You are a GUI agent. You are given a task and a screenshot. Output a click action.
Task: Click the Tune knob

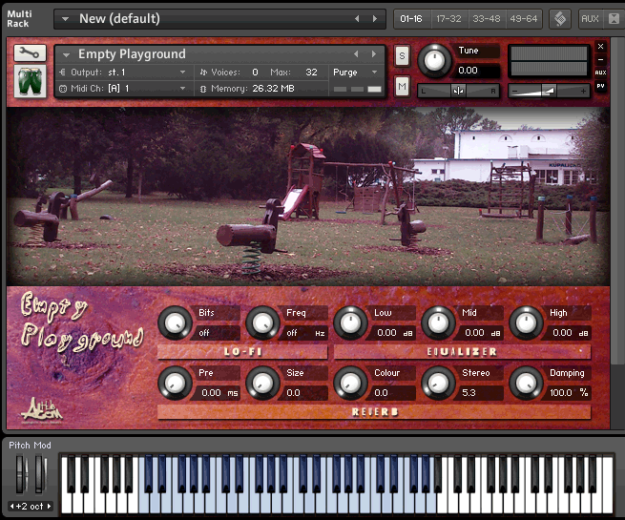pyautogui.click(x=434, y=61)
